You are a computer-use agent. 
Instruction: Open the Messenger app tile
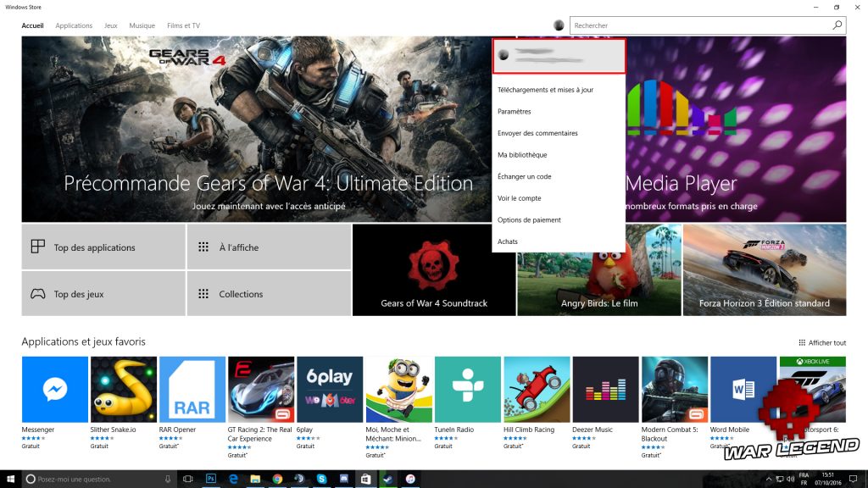click(55, 389)
